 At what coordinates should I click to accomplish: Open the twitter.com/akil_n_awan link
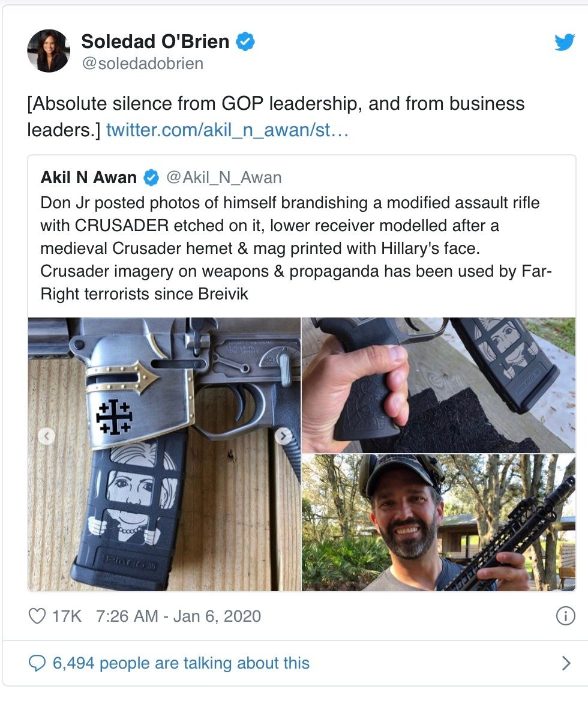[227, 130]
